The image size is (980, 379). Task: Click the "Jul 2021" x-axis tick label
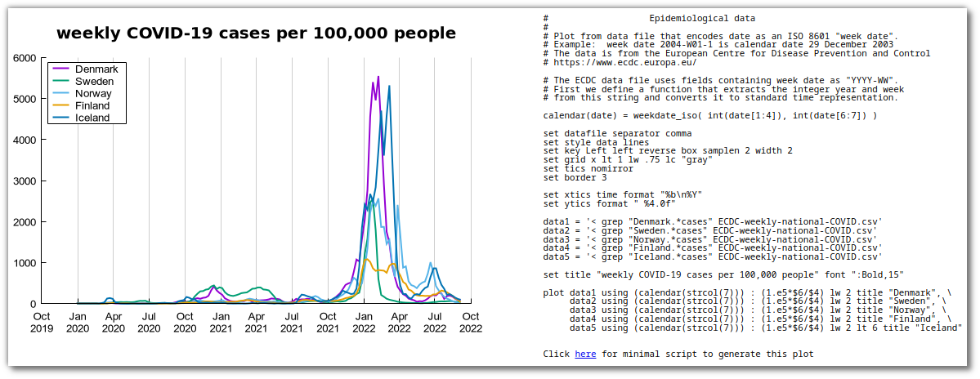[x=292, y=322]
